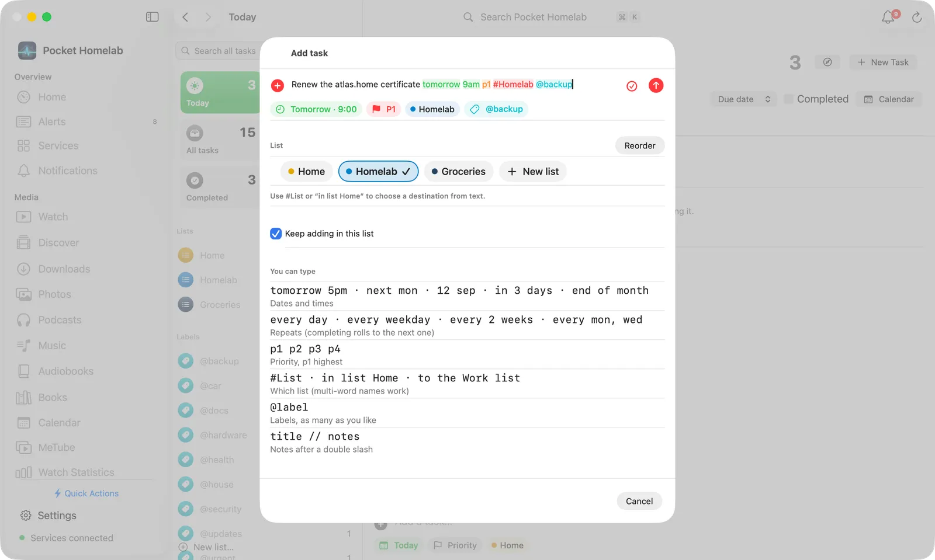Open Watch in the Media section

pyautogui.click(x=53, y=217)
